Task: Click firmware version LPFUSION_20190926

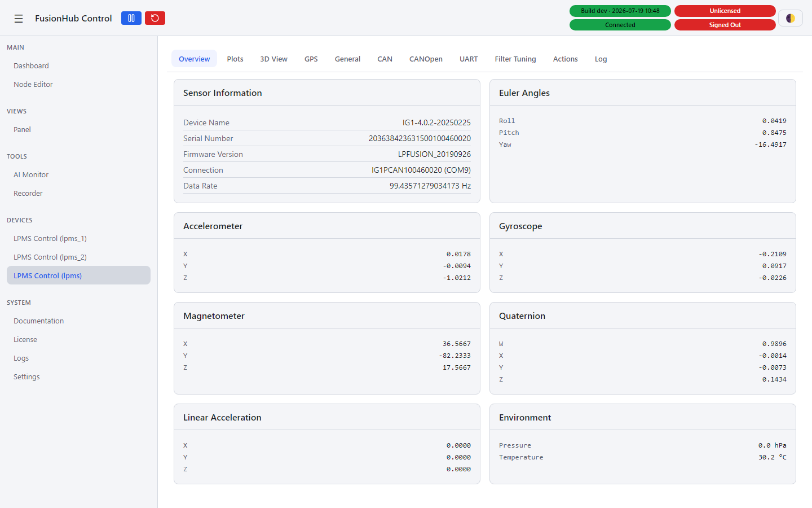Action: point(434,154)
